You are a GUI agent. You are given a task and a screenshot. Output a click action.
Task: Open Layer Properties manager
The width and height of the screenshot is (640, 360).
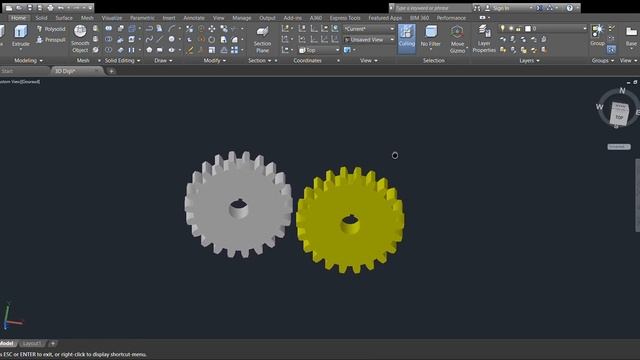tap(484, 39)
